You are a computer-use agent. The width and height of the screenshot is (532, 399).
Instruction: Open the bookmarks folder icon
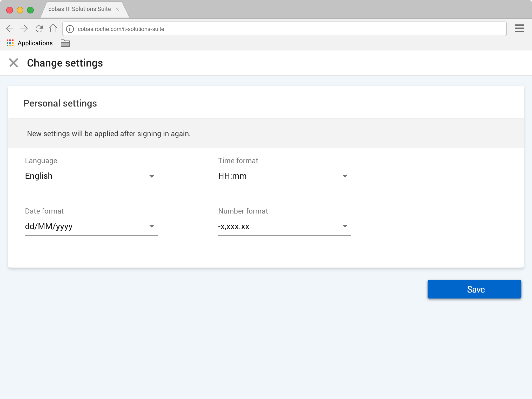tap(65, 43)
